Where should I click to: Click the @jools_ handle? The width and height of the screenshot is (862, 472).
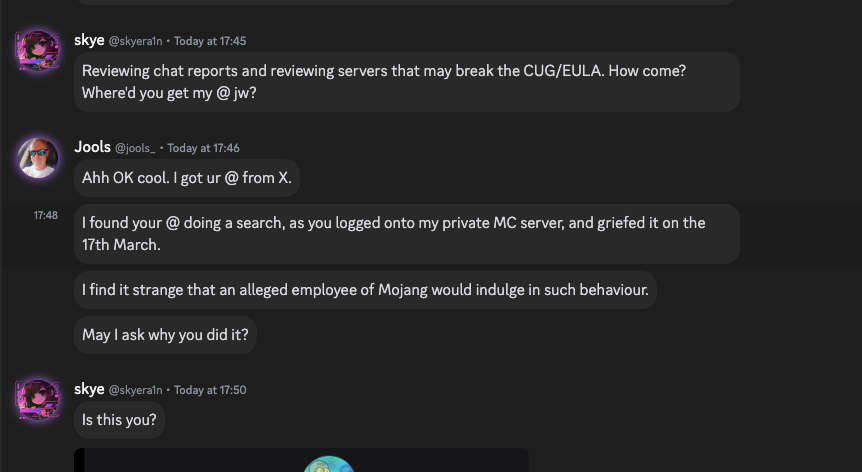coord(135,148)
